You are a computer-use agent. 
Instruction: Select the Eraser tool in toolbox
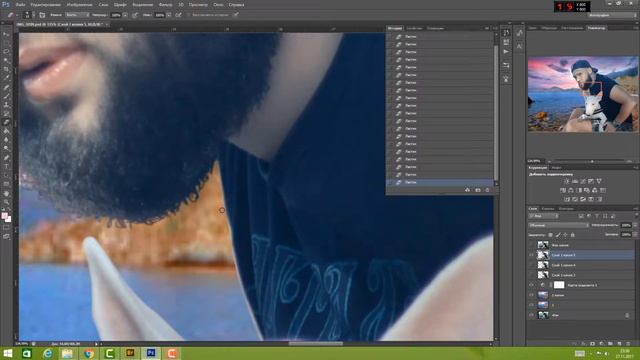click(6, 122)
